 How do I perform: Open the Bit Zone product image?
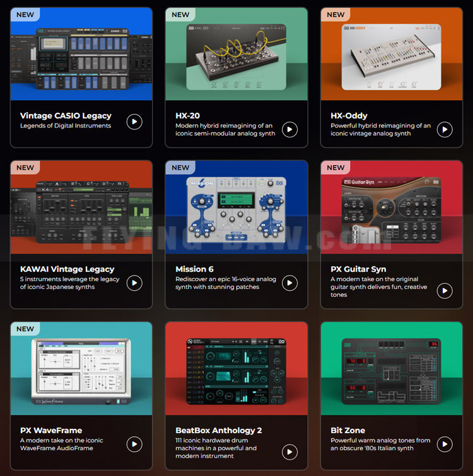[x=392, y=369]
